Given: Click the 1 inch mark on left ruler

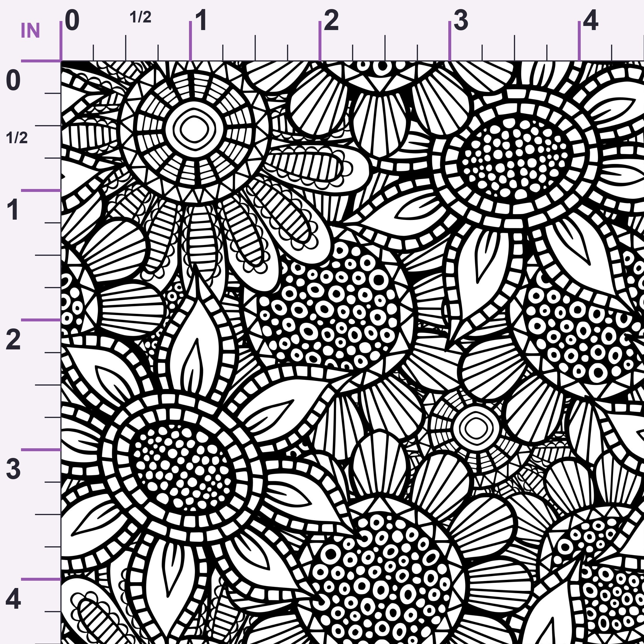Looking at the screenshot, I should click(x=13, y=210).
